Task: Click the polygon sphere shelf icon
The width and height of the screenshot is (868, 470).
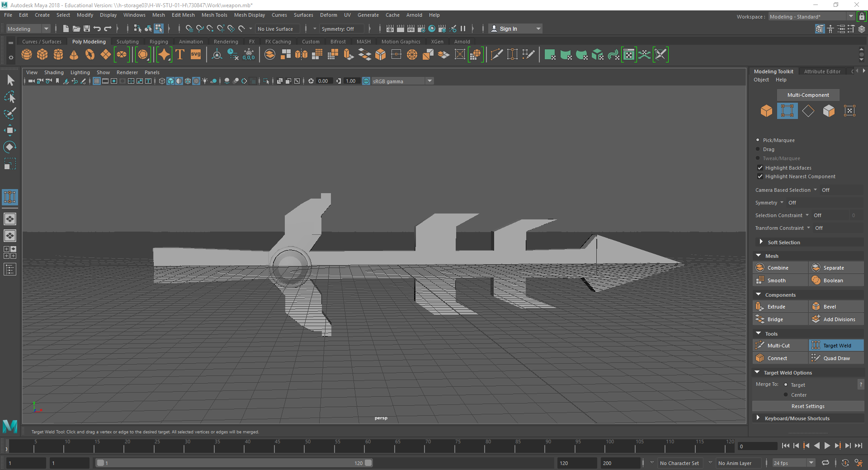Action: (27, 55)
